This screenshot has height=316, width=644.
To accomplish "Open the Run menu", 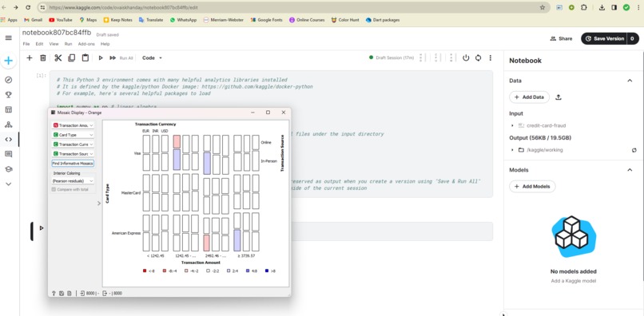I will coord(68,44).
